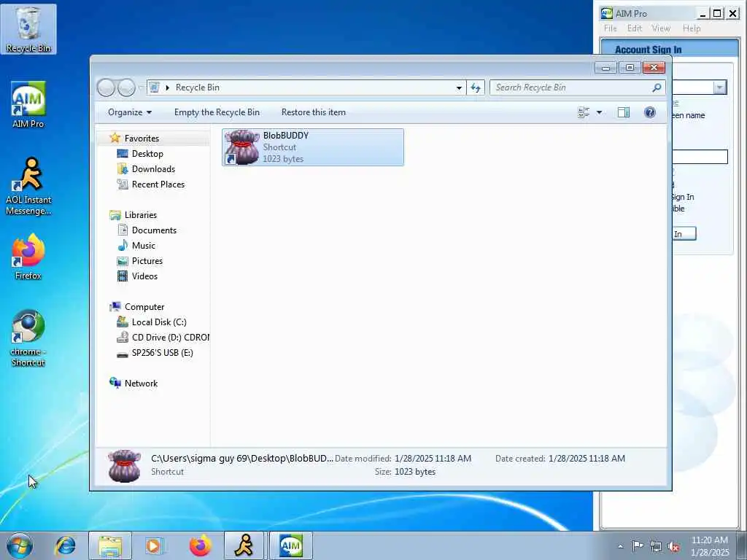747x560 pixels.
Task: Open Desktop in the navigation pane
Action: coord(147,154)
